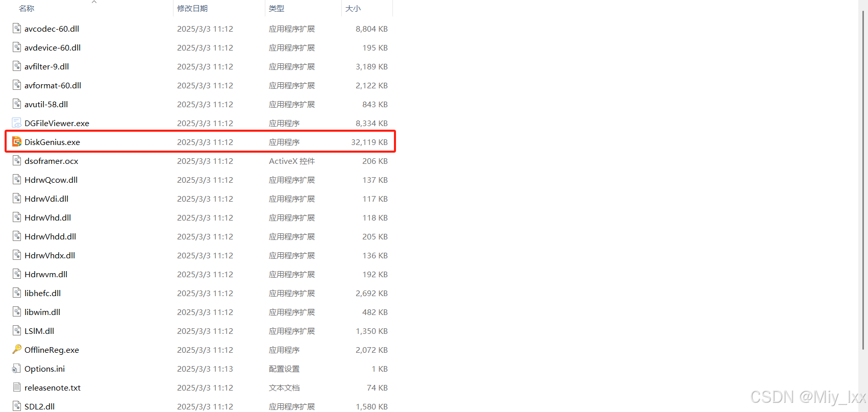Select the file name SDL2.dll

[39, 407]
